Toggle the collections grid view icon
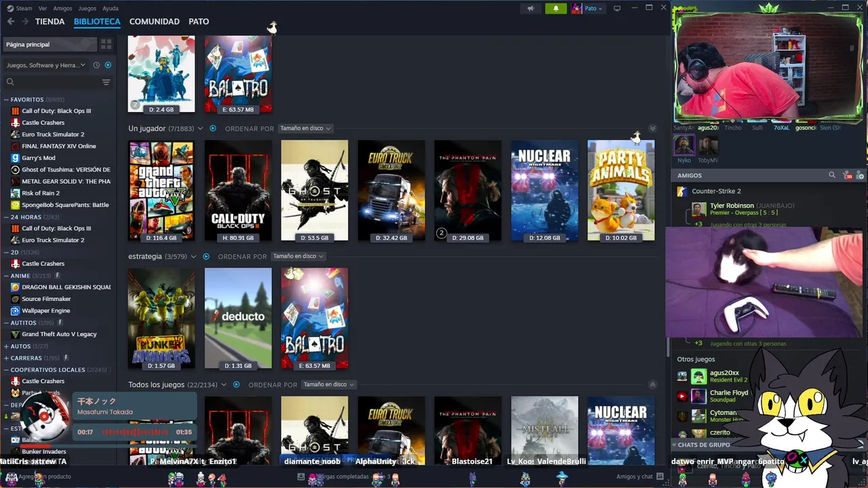Image resolution: width=868 pixels, height=488 pixels. 106,44
